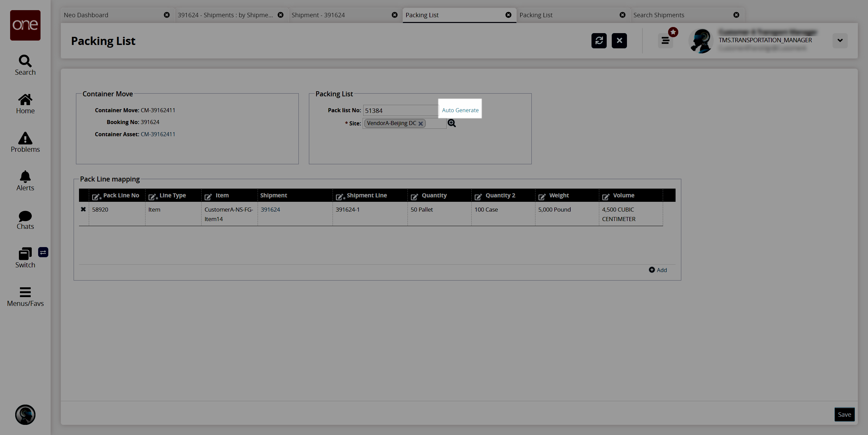
Task: Switch to the Search Shipments tab
Action: point(658,15)
